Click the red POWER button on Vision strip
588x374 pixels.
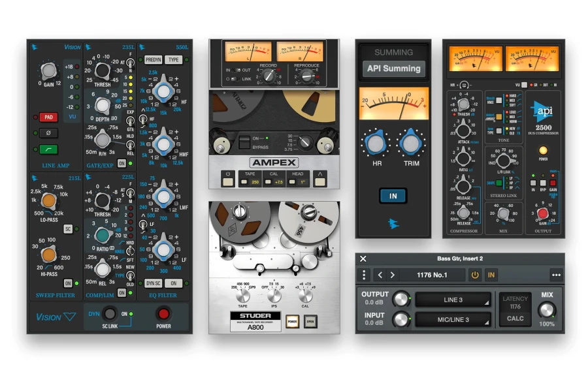coord(163,313)
